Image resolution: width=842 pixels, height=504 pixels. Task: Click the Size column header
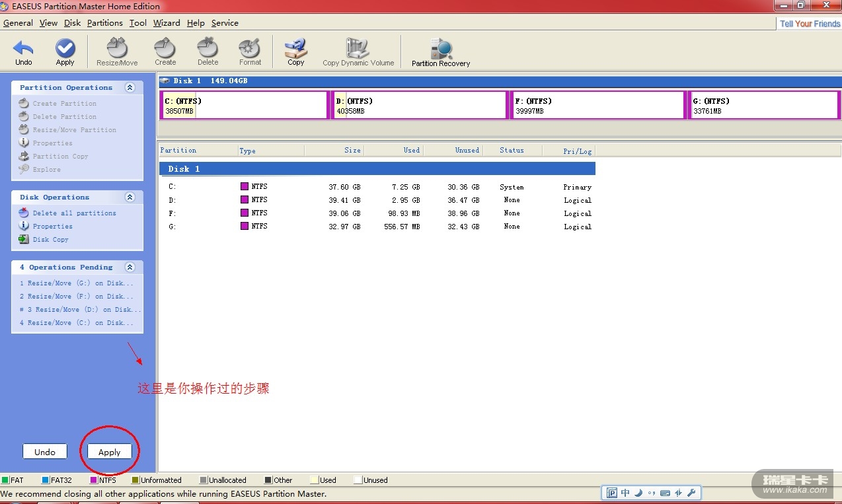click(334, 151)
